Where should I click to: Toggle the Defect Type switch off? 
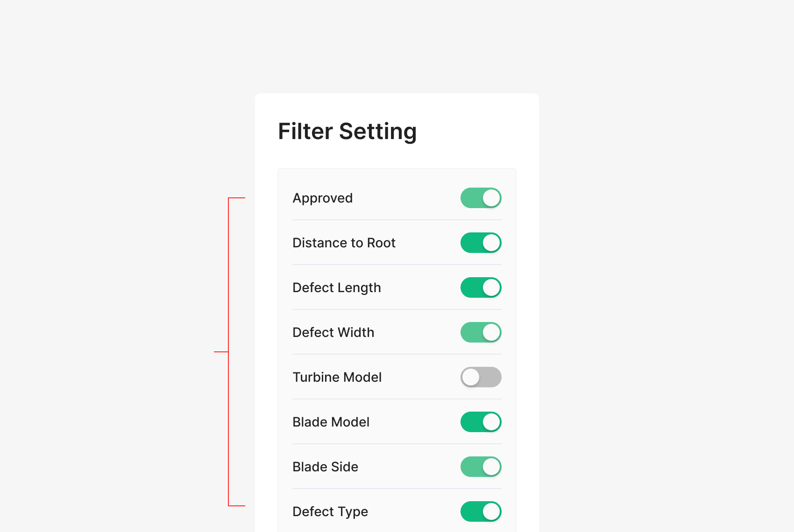coord(481,511)
